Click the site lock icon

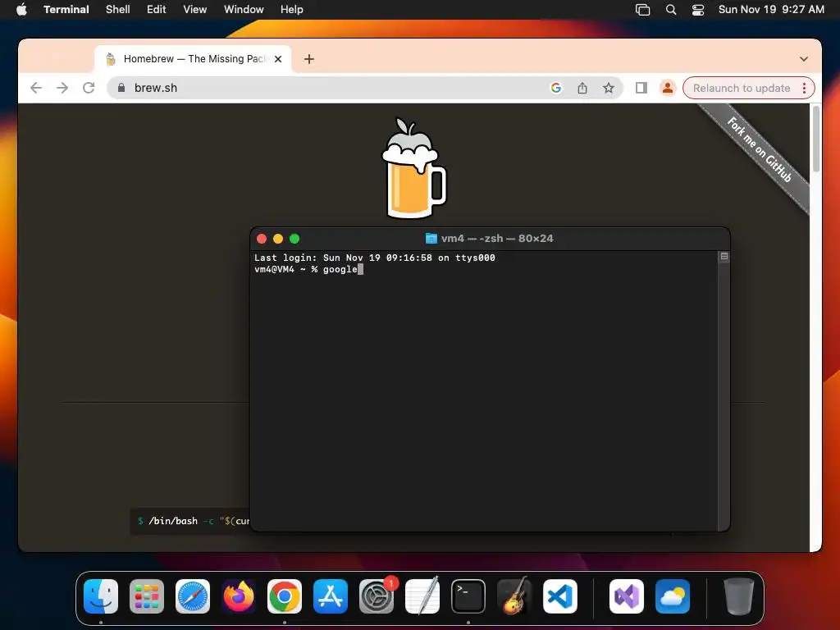121,88
